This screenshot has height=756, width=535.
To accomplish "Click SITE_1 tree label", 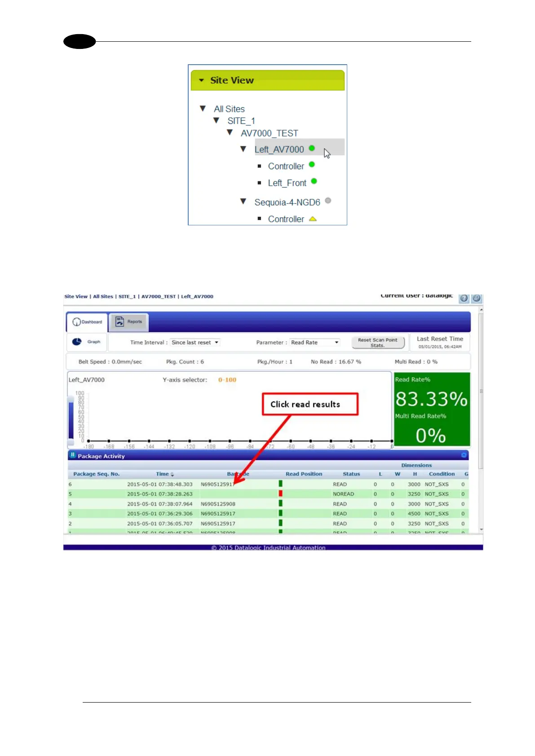I will [241, 121].
